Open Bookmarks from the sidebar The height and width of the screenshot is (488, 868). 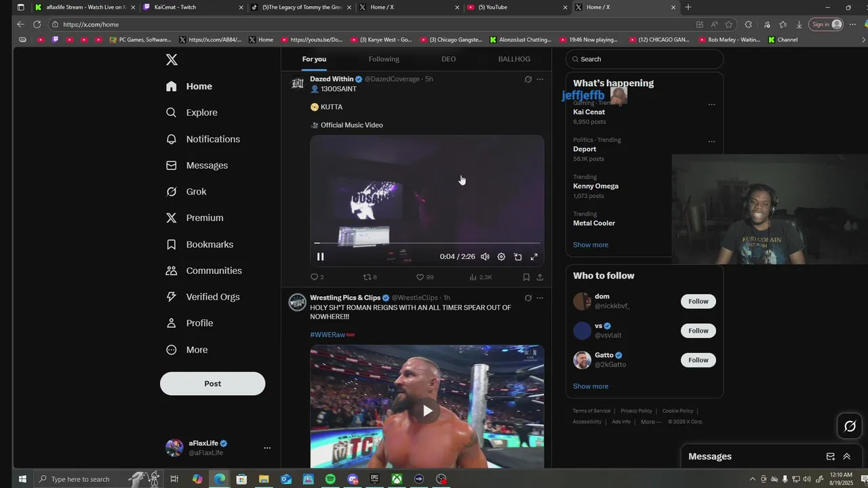point(200,245)
